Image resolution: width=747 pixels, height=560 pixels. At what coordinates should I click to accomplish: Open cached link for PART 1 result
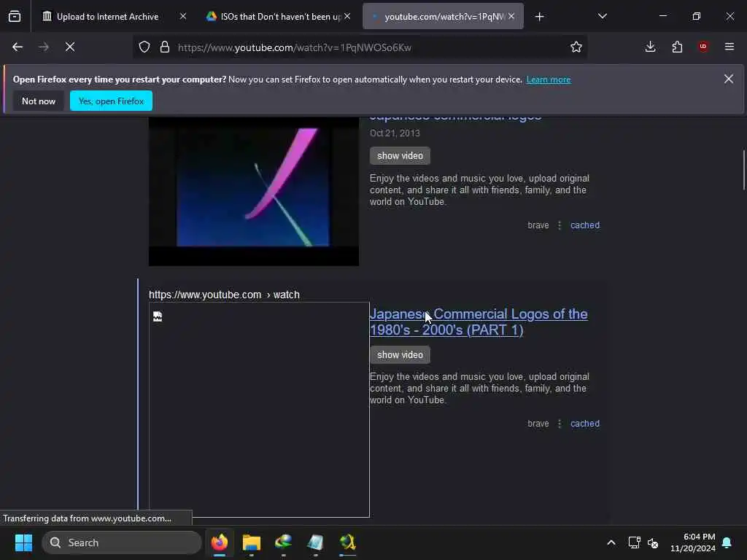click(x=584, y=424)
